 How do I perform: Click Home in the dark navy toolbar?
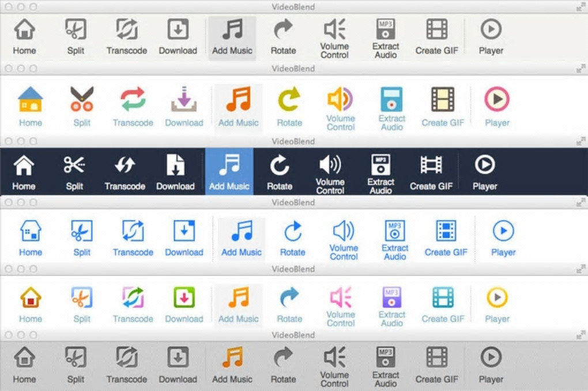tap(24, 172)
